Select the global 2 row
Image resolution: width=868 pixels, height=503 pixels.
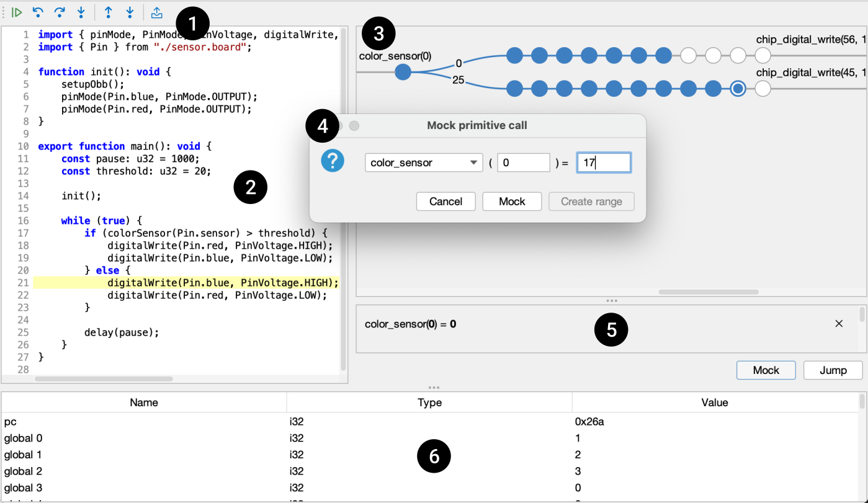pyautogui.click(x=430, y=471)
